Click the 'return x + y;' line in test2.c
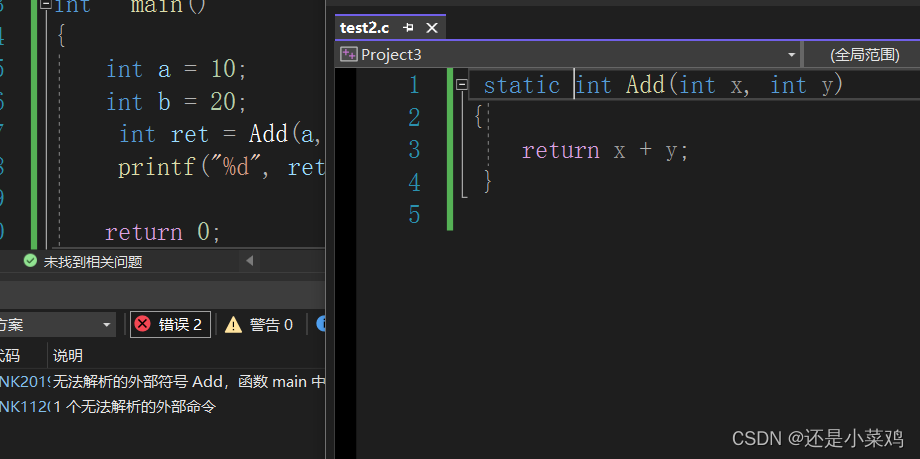 (605, 151)
